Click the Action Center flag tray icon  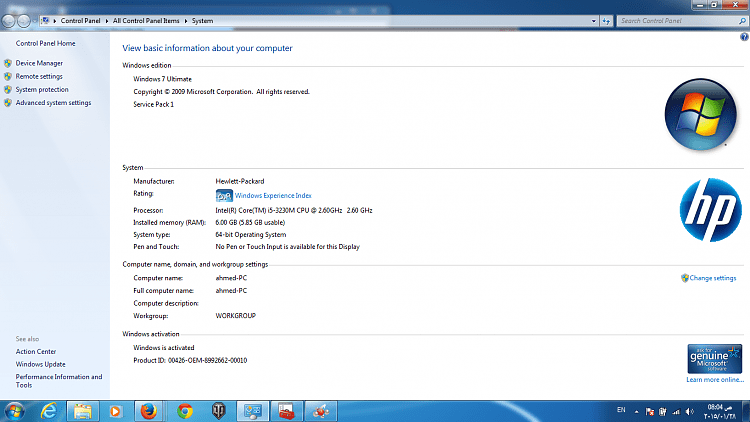[x=650, y=411]
